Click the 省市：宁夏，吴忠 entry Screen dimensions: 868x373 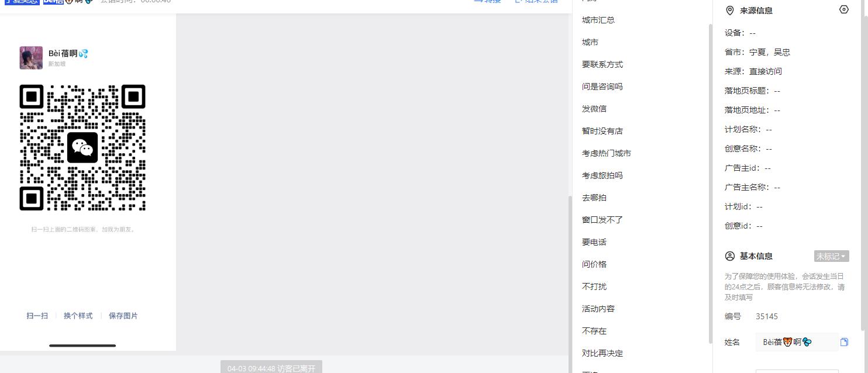click(757, 52)
